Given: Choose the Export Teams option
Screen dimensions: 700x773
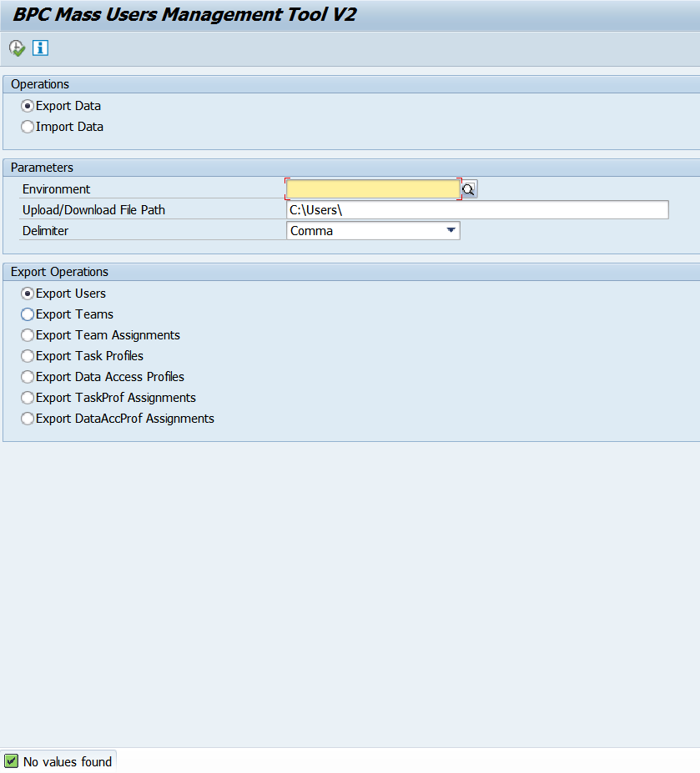Looking at the screenshot, I should pos(28,314).
